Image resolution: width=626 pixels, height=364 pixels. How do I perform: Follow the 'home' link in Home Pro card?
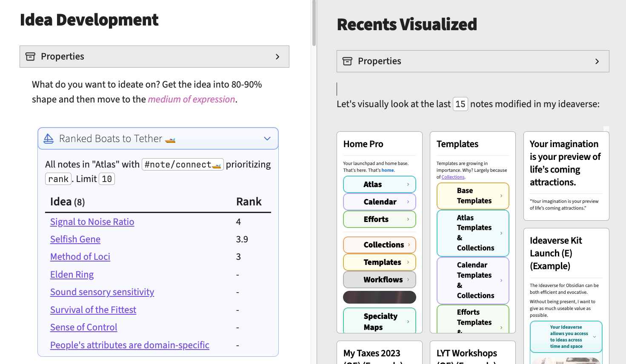tap(388, 170)
